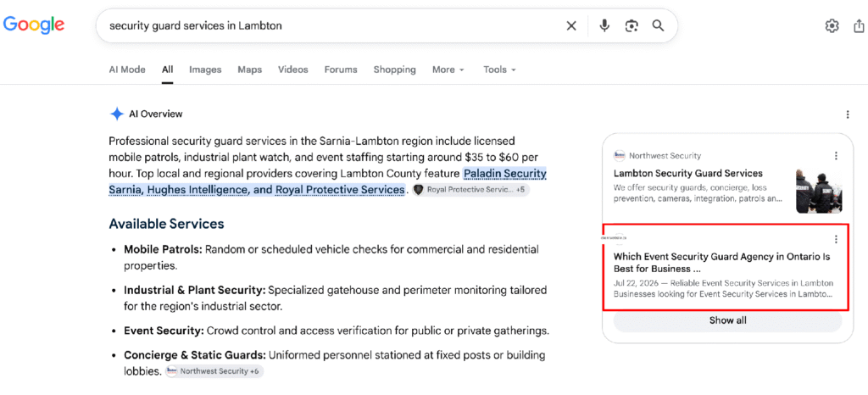Image resolution: width=868 pixels, height=395 pixels.
Task: Submit search with magnifying glass icon
Action: pyautogui.click(x=658, y=25)
